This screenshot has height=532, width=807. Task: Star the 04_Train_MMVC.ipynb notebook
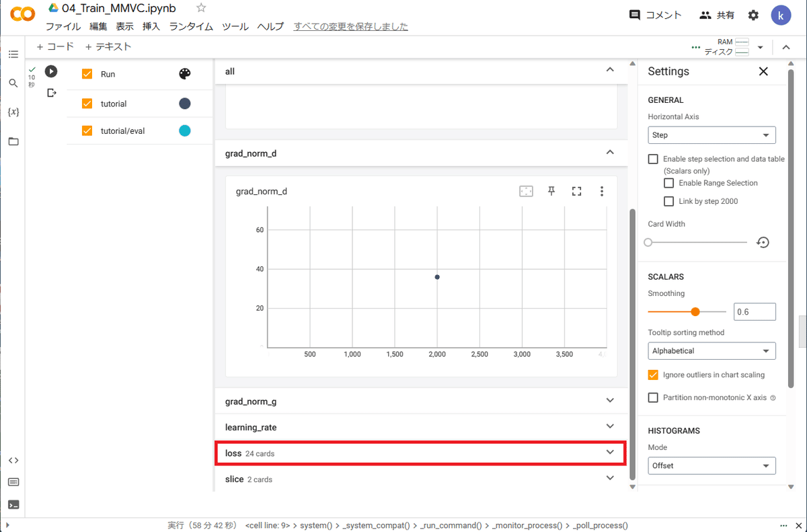201,8
